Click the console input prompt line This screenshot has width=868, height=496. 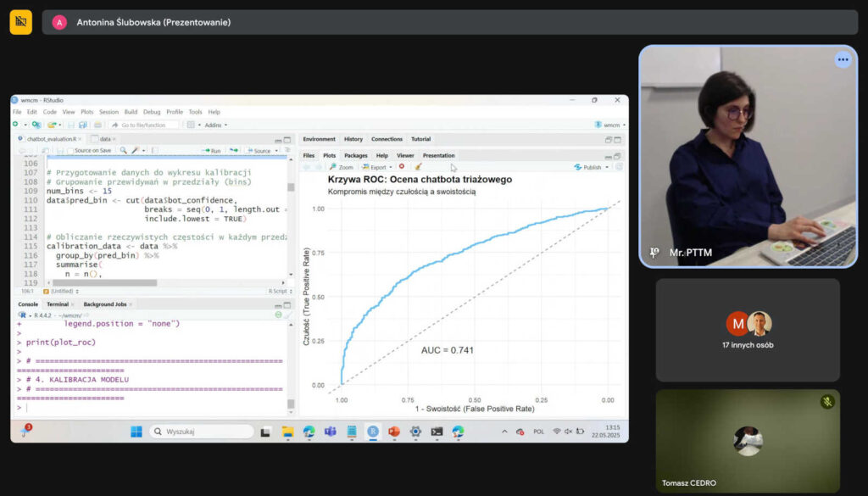coord(149,408)
